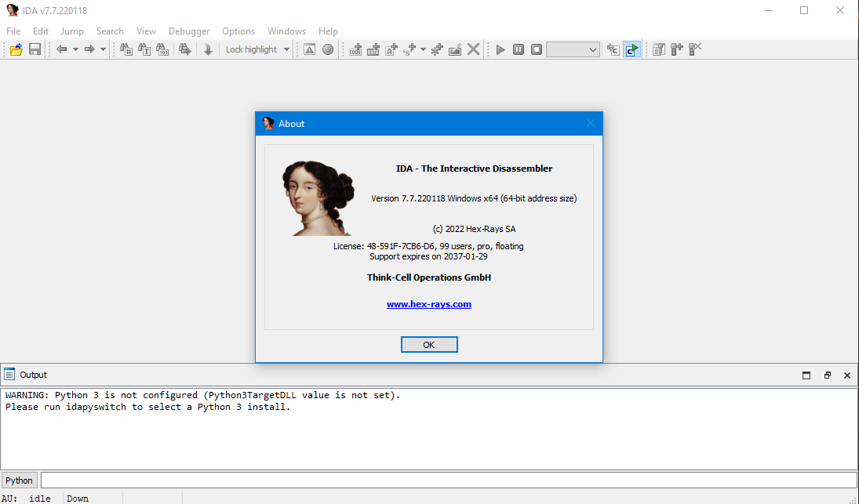Stop the debugger process

537,49
